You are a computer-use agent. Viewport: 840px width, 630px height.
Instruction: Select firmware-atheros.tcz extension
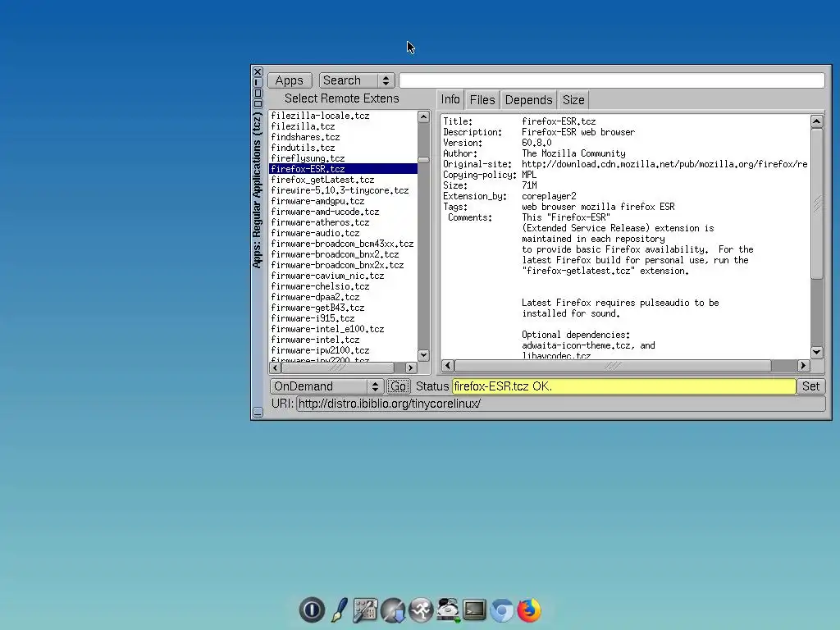(343, 222)
